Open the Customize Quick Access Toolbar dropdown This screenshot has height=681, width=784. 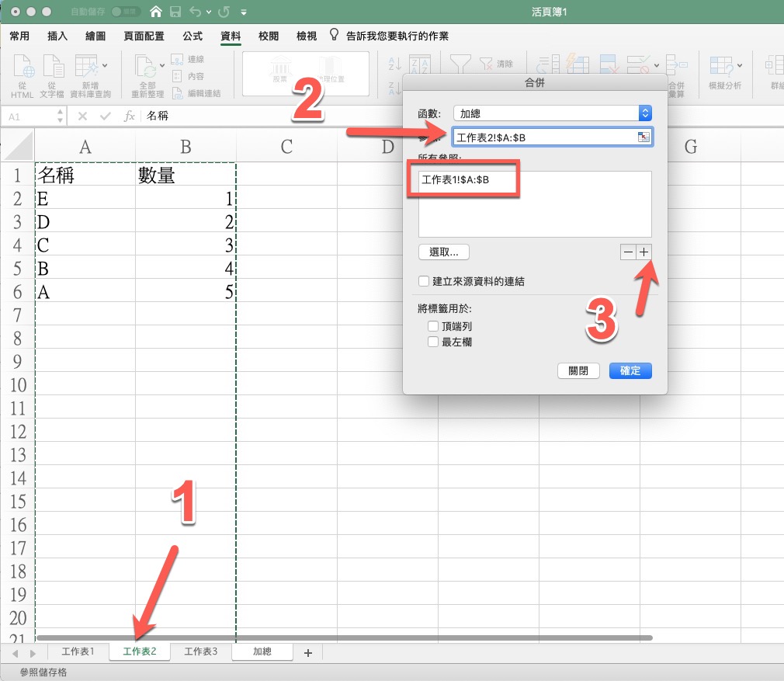[x=244, y=12]
